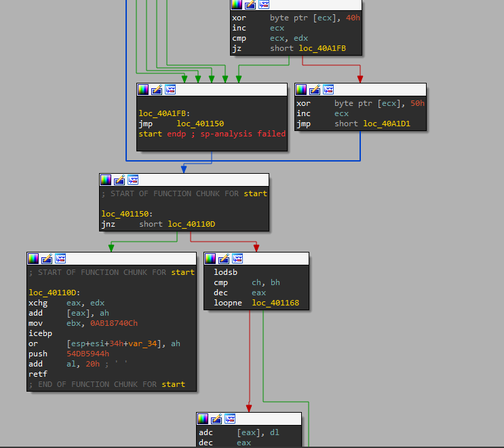Click third title-bar icon on adc [eax] node
Viewport: 504px width, 448px height.
tap(230, 419)
